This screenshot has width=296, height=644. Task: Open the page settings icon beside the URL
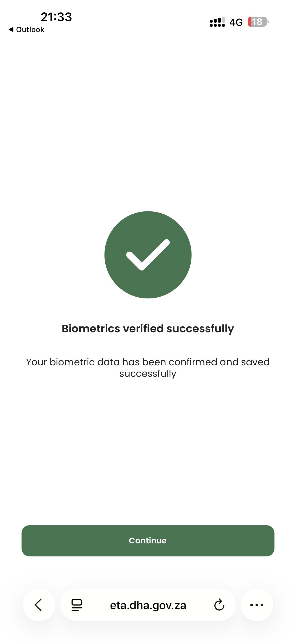77,605
